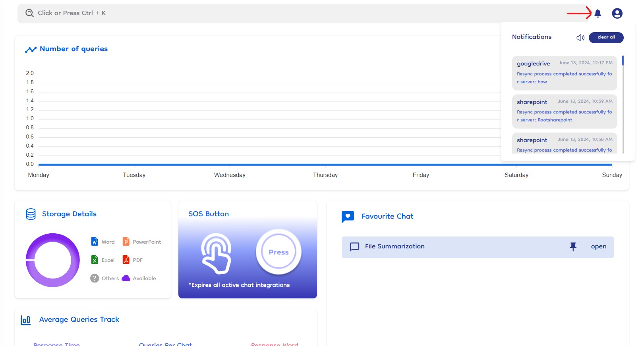The image size is (644, 346).
Task: Select the Word legend icon
Action: [x=95, y=242]
